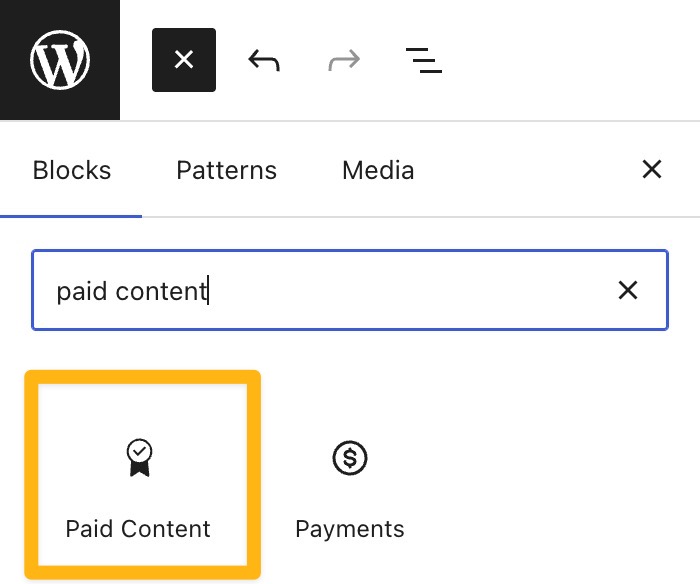Image resolution: width=700 pixels, height=584 pixels.
Task: Click the blue underline beneath Blocks tab
Action: pos(72,215)
